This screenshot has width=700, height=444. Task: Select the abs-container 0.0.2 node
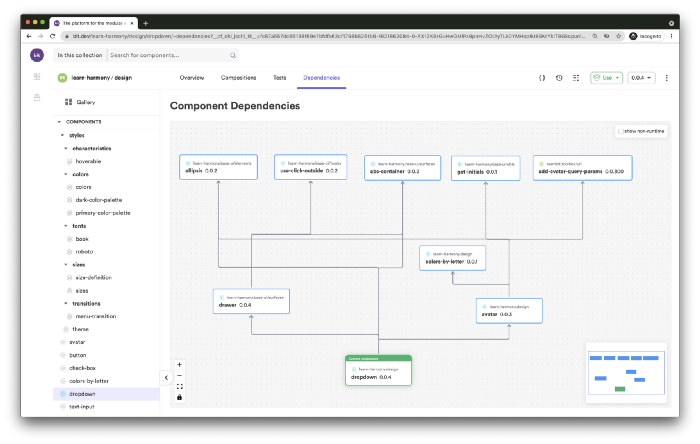click(402, 168)
